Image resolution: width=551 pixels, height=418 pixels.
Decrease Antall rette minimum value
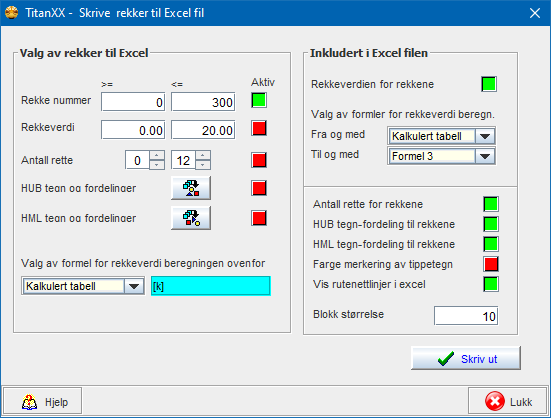click(157, 165)
